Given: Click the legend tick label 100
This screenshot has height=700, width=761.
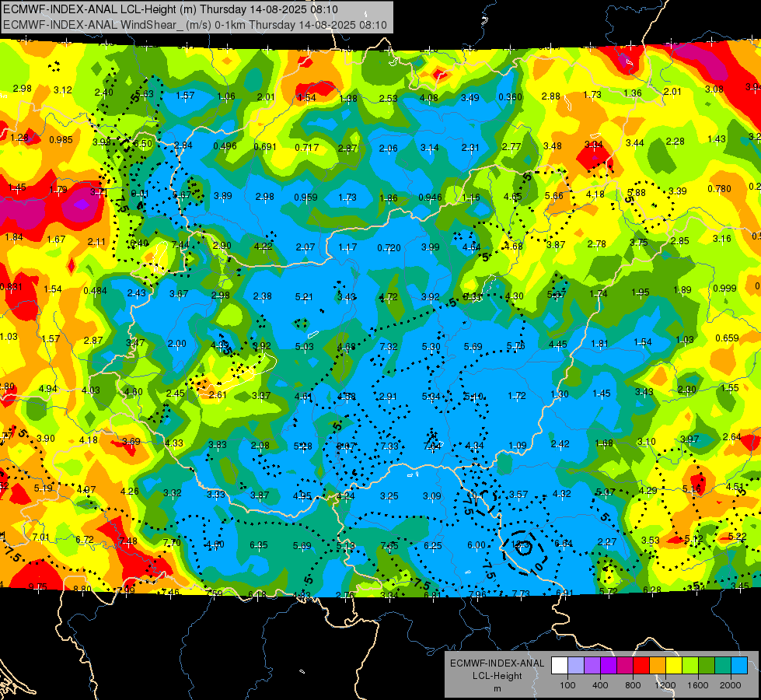Looking at the screenshot, I should (x=567, y=685).
